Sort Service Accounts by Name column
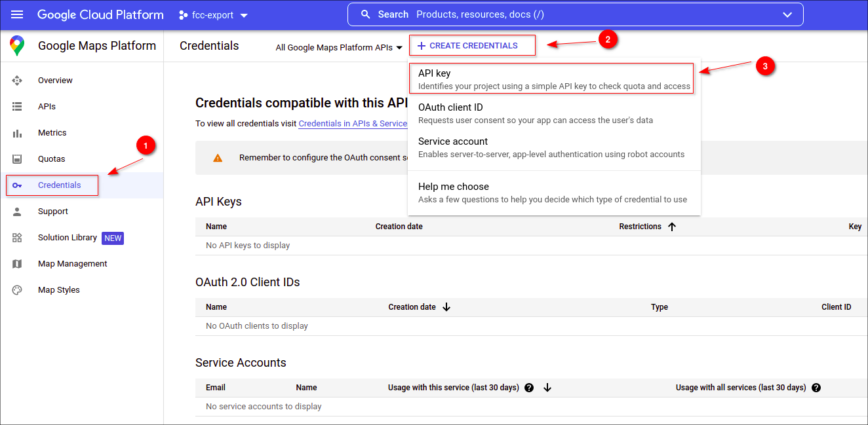 (x=306, y=388)
